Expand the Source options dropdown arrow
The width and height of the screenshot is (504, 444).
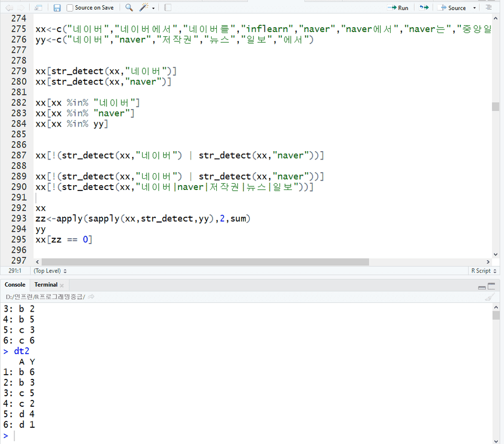point(475,8)
